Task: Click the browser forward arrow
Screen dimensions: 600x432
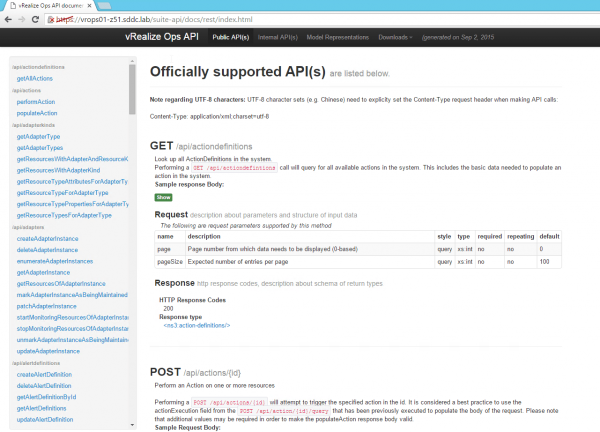Action: [21, 19]
